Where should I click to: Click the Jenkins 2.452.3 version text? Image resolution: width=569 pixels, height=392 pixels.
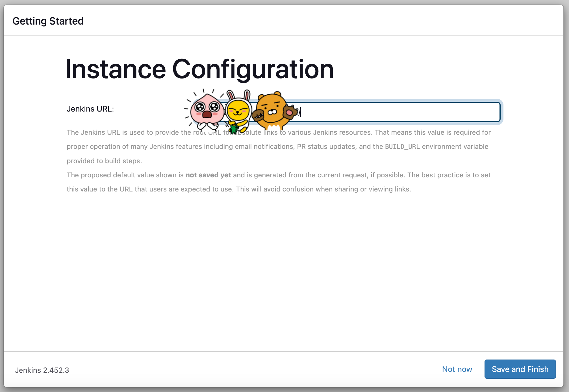[42, 370]
